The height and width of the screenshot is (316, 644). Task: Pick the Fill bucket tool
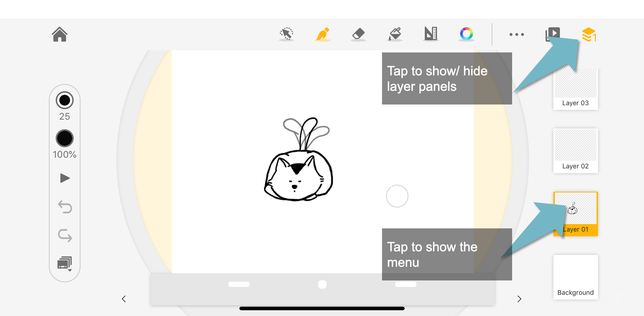[x=395, y=34]
